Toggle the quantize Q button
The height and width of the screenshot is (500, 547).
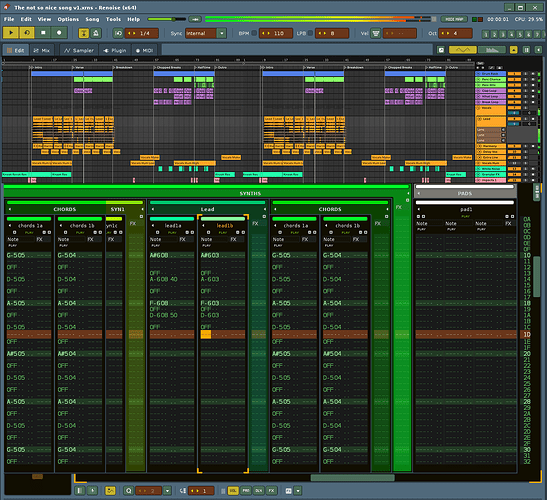point(128,491)
